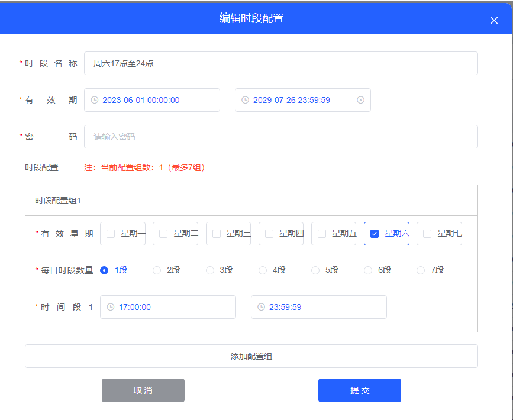
Task: Choose the 7段 daily period count
Action: click(x=421, y=270)
